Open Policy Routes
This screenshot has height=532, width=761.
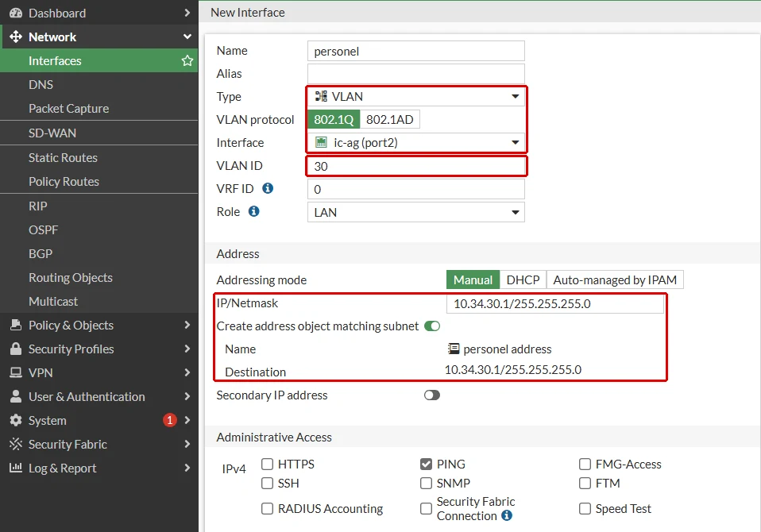99,181
